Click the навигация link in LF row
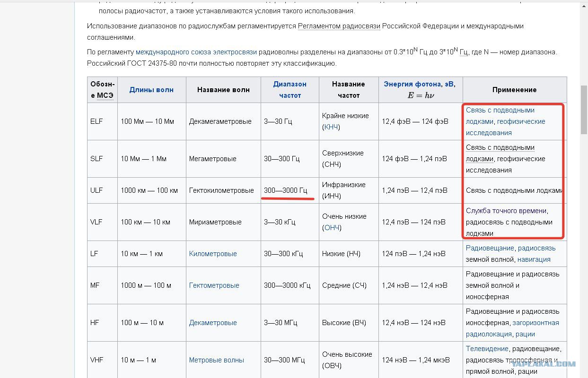This screenshot has height=378, width=588. coord(534,259)
